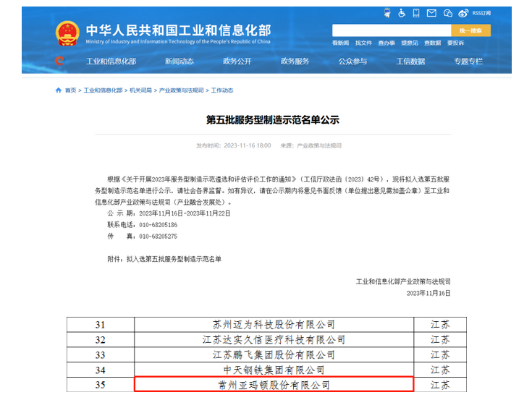Click 机关司局 in the breadcrumb
The height and width of the screenshot is (400, 532).
(x=141, y=90)
